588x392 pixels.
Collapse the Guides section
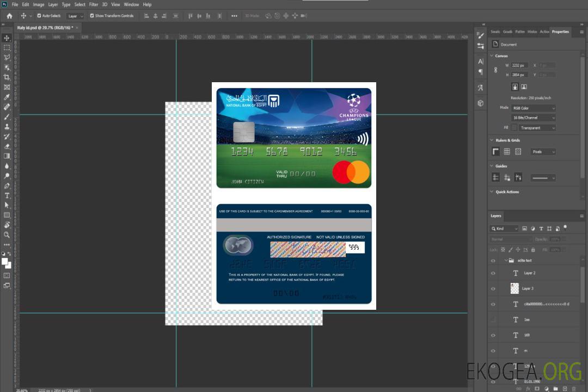(492, 166)
